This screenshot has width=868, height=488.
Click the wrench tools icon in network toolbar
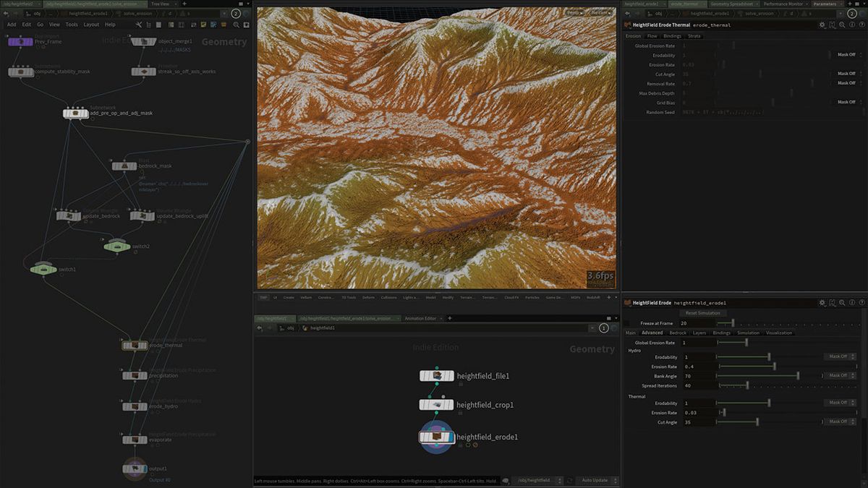[x=137, y=25]
